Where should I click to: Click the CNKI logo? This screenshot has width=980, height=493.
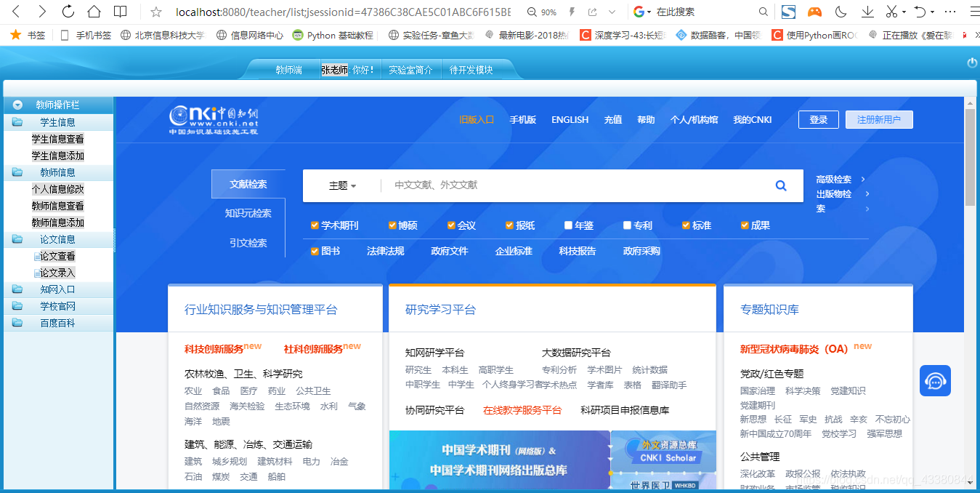(x=214, y=120)
